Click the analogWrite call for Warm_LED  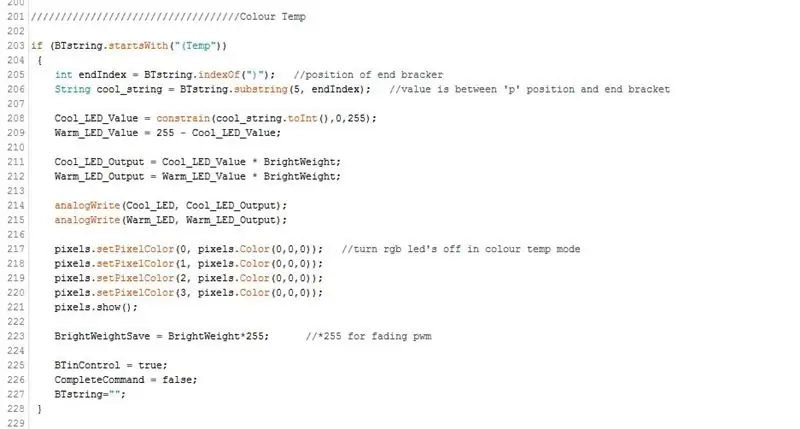87,220
